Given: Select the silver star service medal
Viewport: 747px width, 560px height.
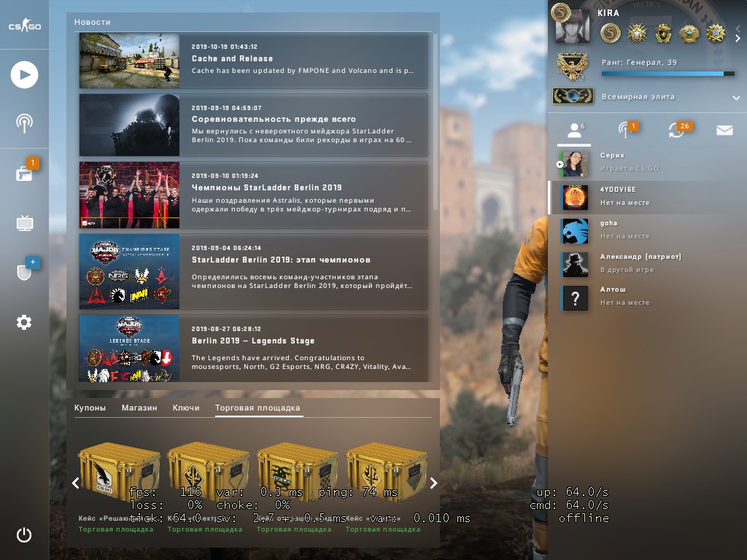Looking at the screenshot, I should tap(637, 34).
